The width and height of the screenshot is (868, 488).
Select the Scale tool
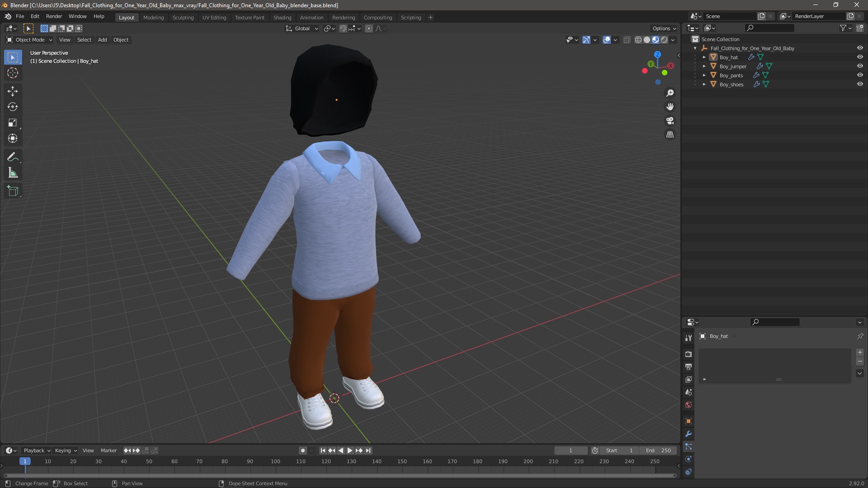(13, 123)
